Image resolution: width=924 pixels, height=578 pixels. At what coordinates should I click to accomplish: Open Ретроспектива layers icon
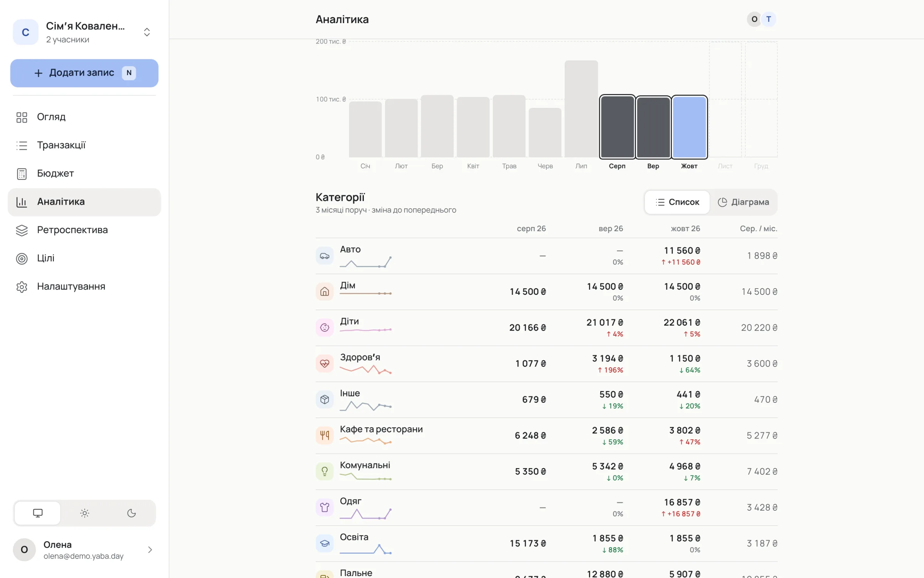22,230
